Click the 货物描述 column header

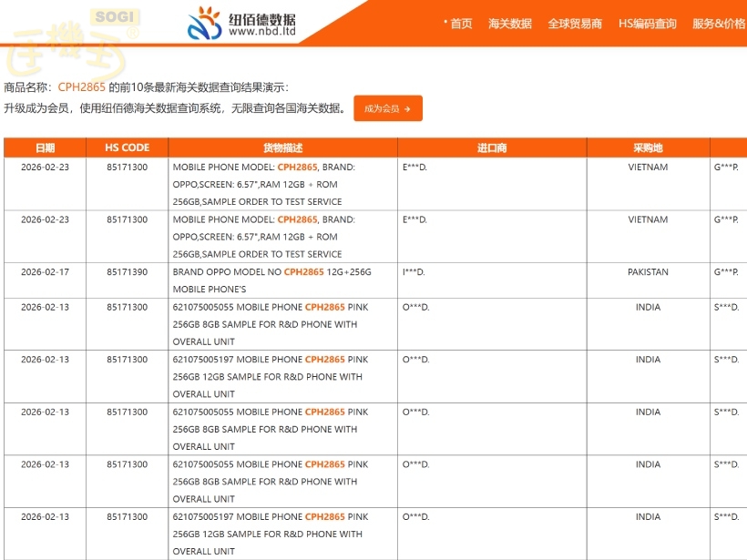282,148
